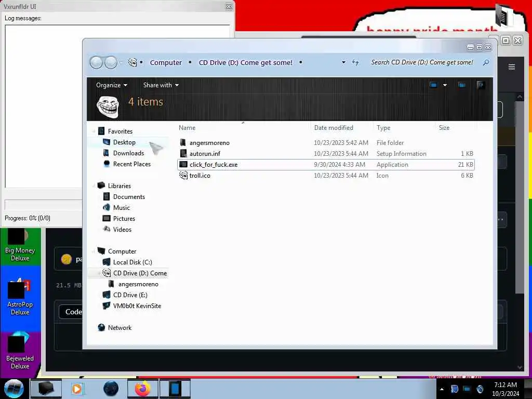
Task: Click the troll-face icon in the address bar
Action: [132, 62]
